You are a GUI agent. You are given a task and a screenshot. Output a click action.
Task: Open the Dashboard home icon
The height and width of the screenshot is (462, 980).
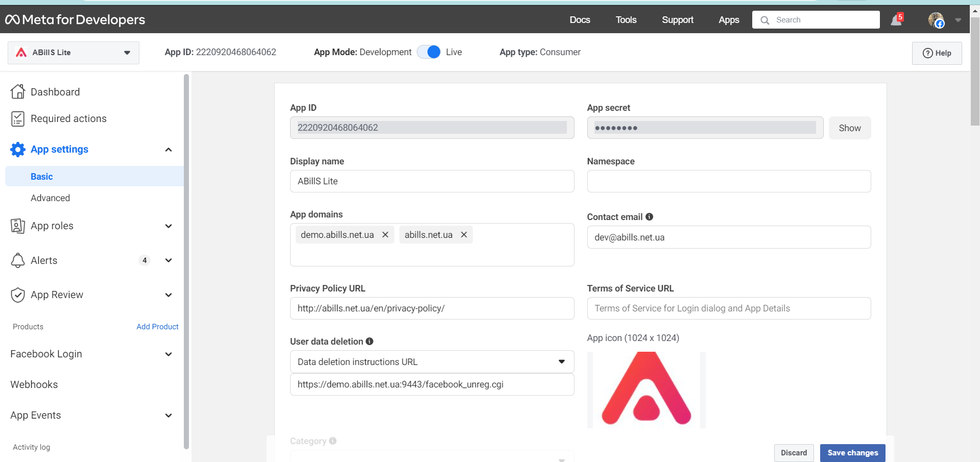(18, 92)
